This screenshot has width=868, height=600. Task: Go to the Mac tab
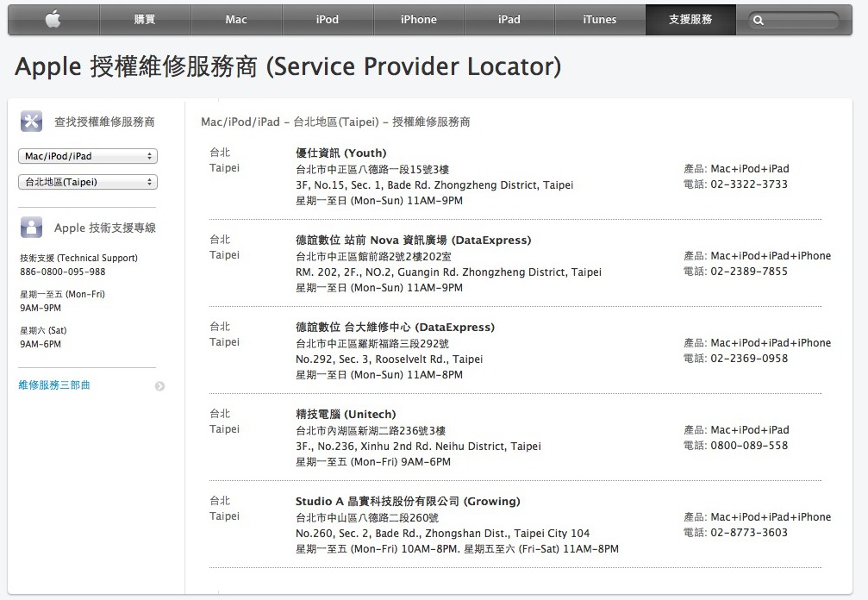click(x=236, y=19)
